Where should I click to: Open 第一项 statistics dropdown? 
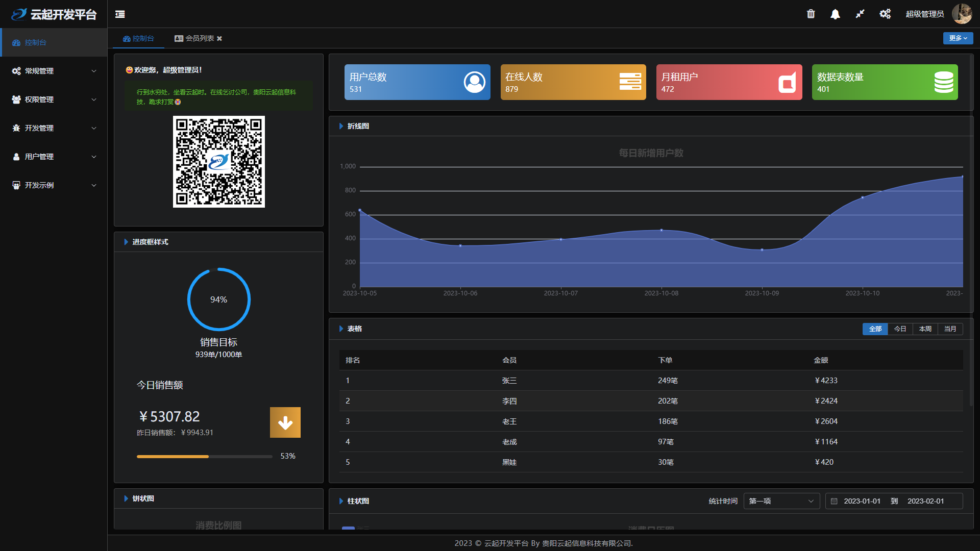781,501
